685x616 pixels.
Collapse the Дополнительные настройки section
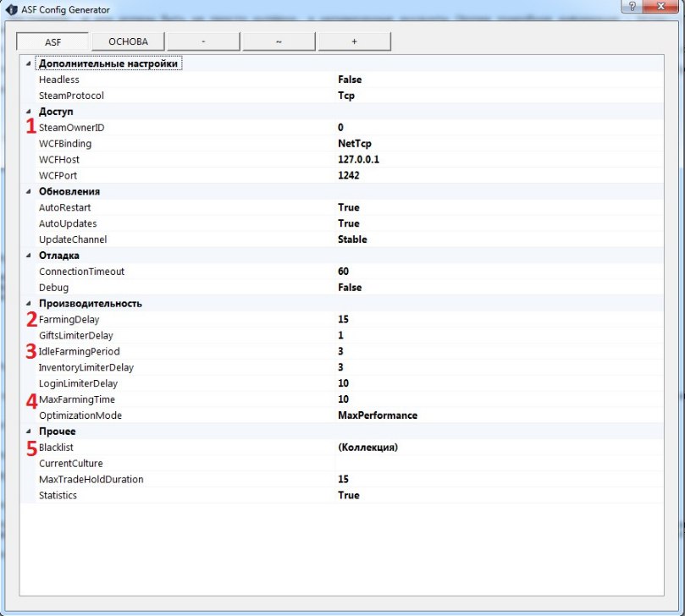pos(29,63)
